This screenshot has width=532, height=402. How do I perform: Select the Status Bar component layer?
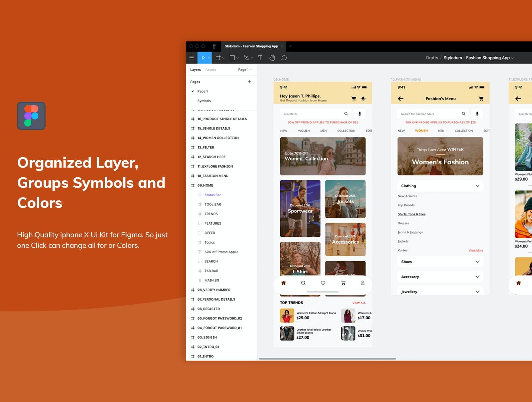pyautogui.click(x=213, y=195)
